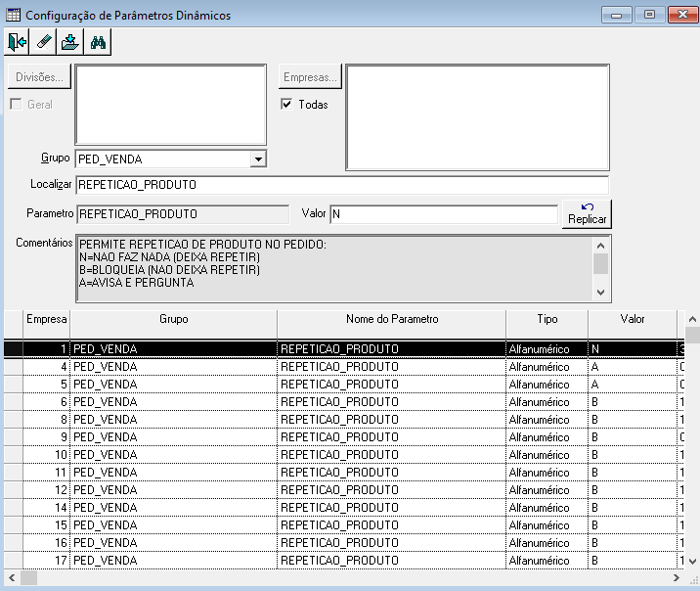Select the row for Empresa 16

(x=344, y=543)
